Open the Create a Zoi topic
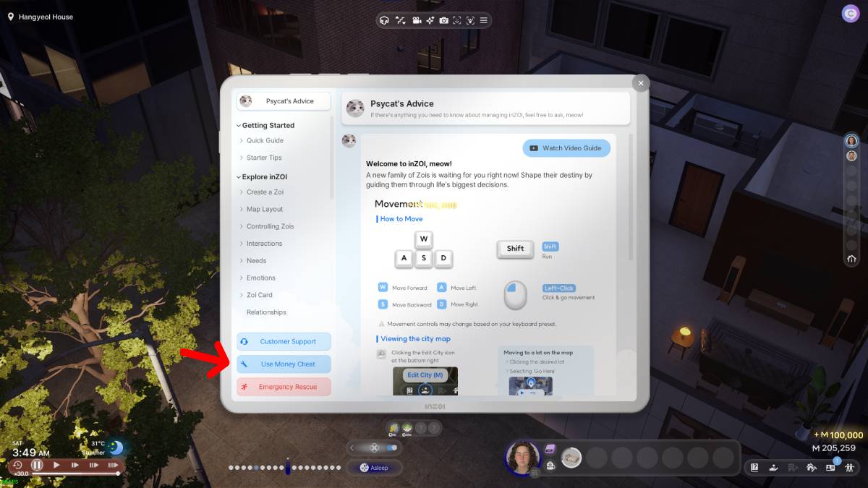868x488 pixels. [x=265, y=192]
